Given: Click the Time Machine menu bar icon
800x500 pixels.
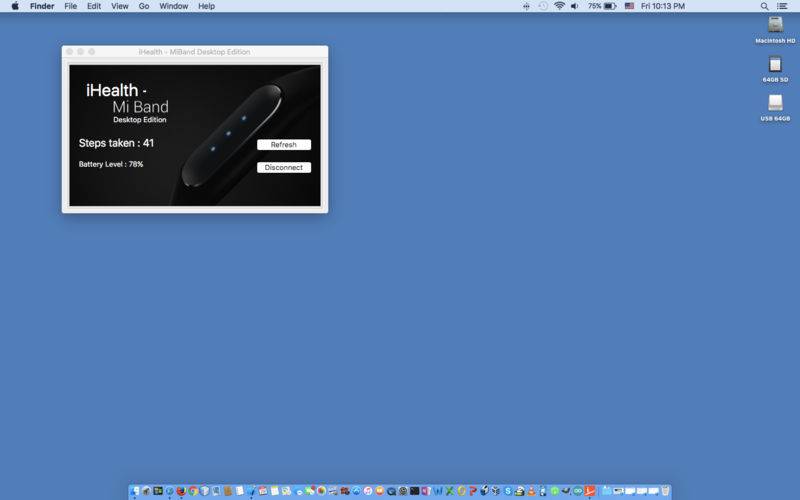Looking at the screenshot, I should (543, 6).
